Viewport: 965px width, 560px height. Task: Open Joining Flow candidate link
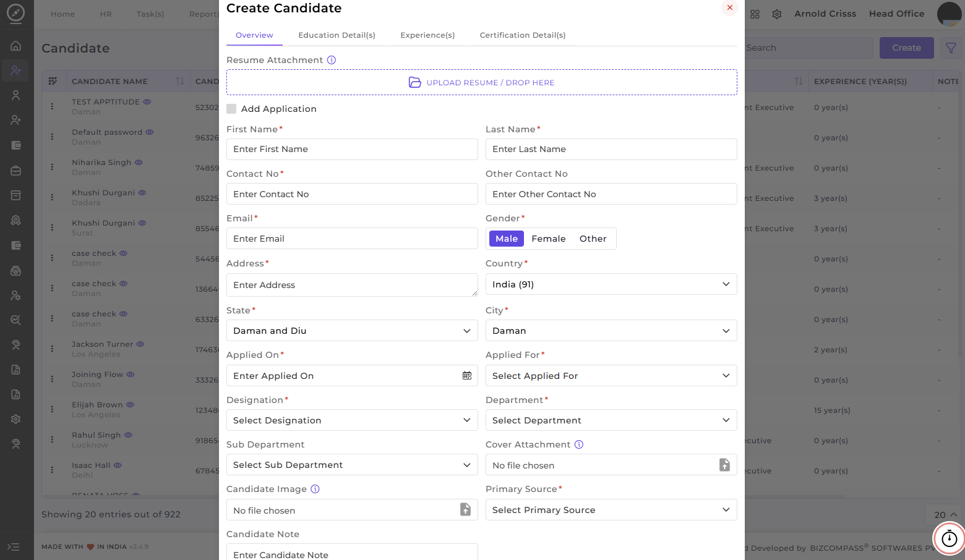point(97,374)
